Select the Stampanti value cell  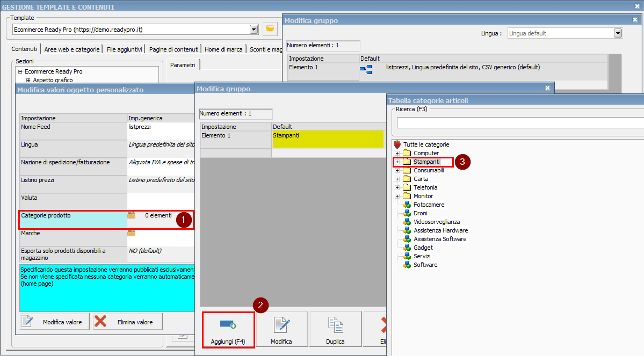328,139
